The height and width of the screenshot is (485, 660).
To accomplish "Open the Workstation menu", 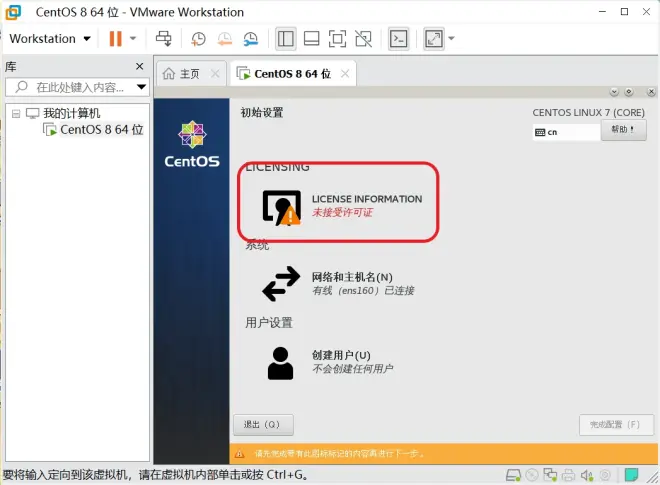I will (x=50, y=39).
